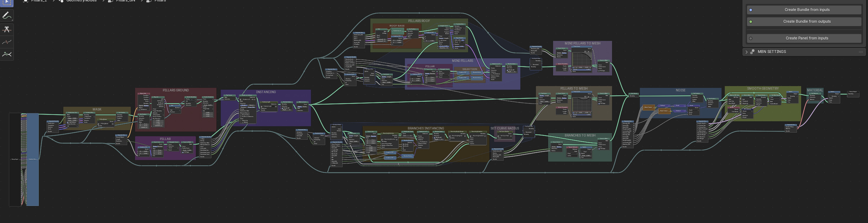Image resolution: width=868 pixels, height=223 pixels.
Task: Click Float Curve graph in PILLARS TO MESH
Action: pyautogui.click(x=581, y=104)
